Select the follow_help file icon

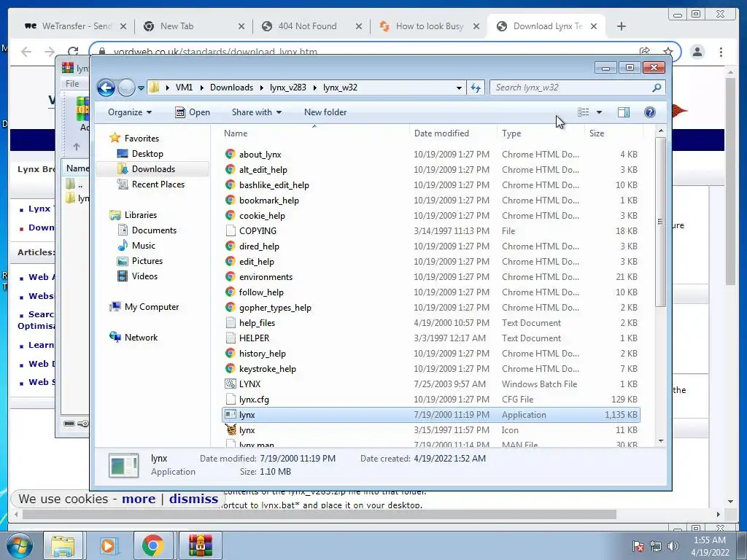pyautogui.click(x=231, y=292)
